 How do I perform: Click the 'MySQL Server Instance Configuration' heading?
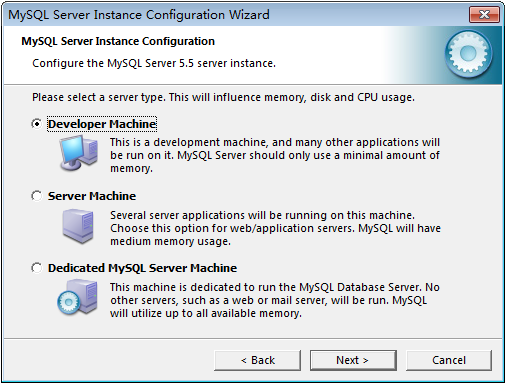pyautogui.click(x=118, y=41)
